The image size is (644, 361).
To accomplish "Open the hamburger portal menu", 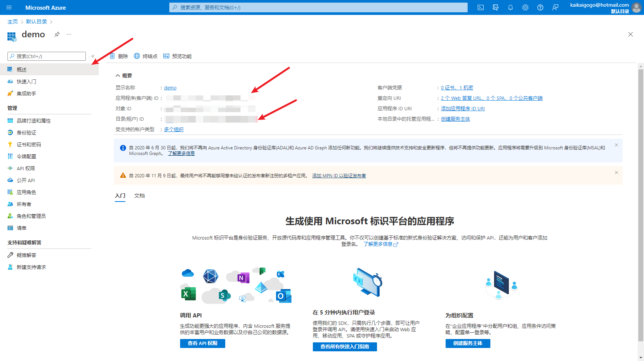I will (x=9, y=7).
